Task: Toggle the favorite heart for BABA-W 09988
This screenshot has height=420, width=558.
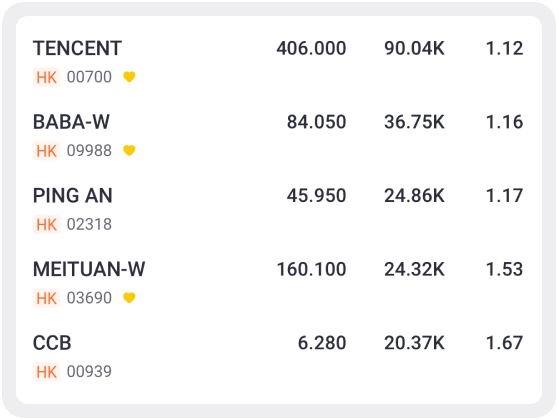Action: [129, 150]
